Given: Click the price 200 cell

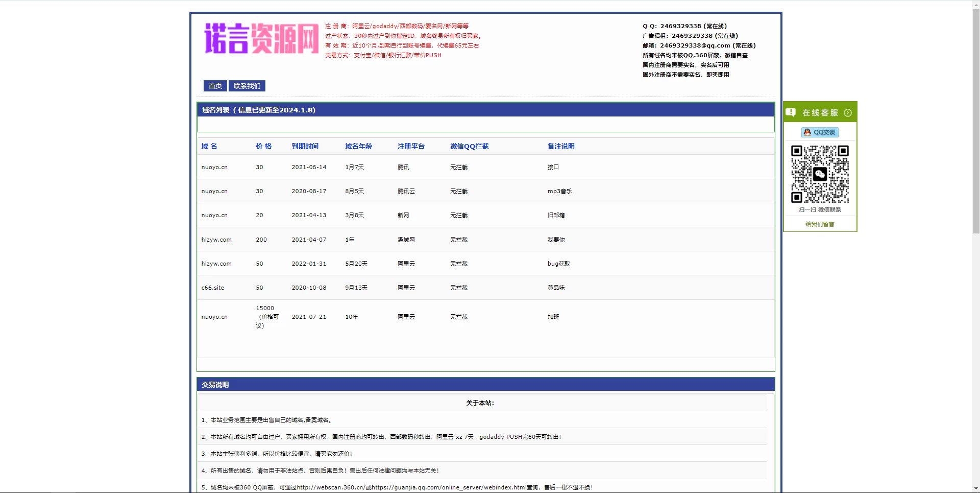Looking at the screenshot, I should pyautogui.click(x=261, y=240).
